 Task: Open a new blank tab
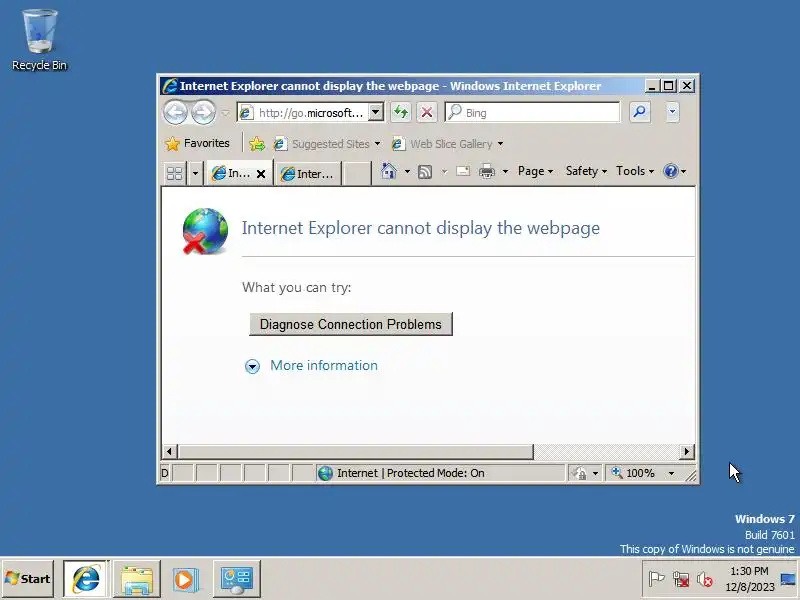click(x=356, y=173)
